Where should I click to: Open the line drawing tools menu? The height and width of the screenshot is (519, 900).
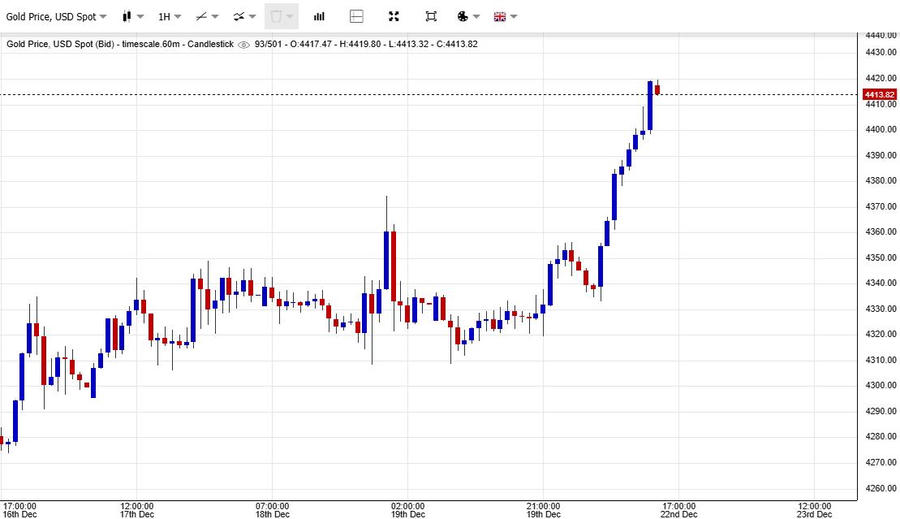coord(207,17)
